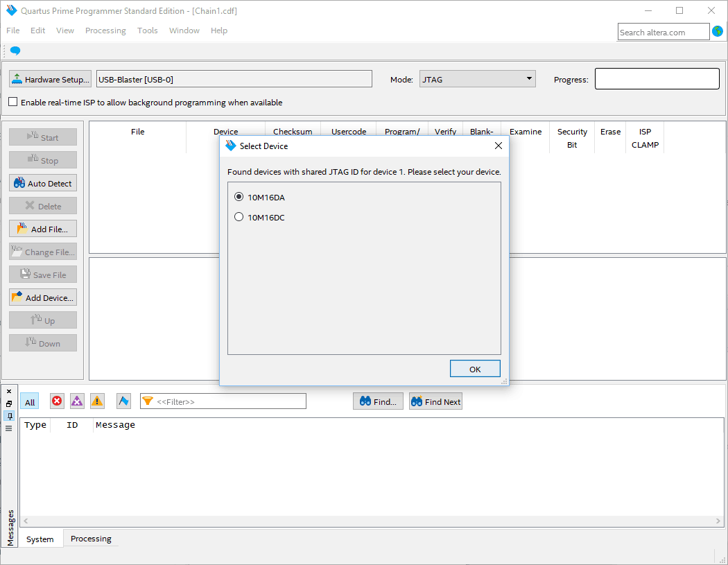The height and width of the screenshot is (565, 728).
Task: Show only error messages filter icon
Action: pyautogui.click(x=57, y=401)
